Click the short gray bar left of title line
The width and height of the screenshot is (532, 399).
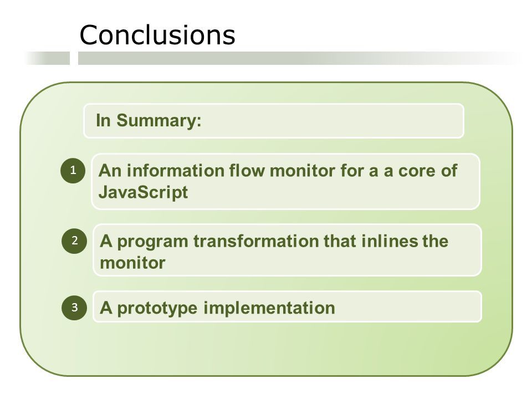48,58
